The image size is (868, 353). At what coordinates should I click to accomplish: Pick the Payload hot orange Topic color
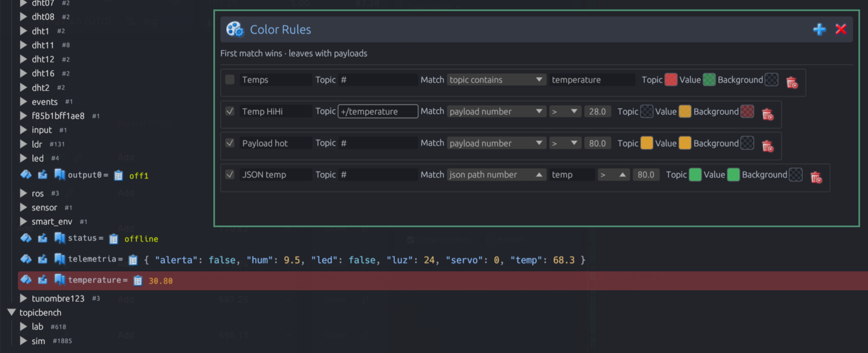pyautogui.click(x=647, y=143)
